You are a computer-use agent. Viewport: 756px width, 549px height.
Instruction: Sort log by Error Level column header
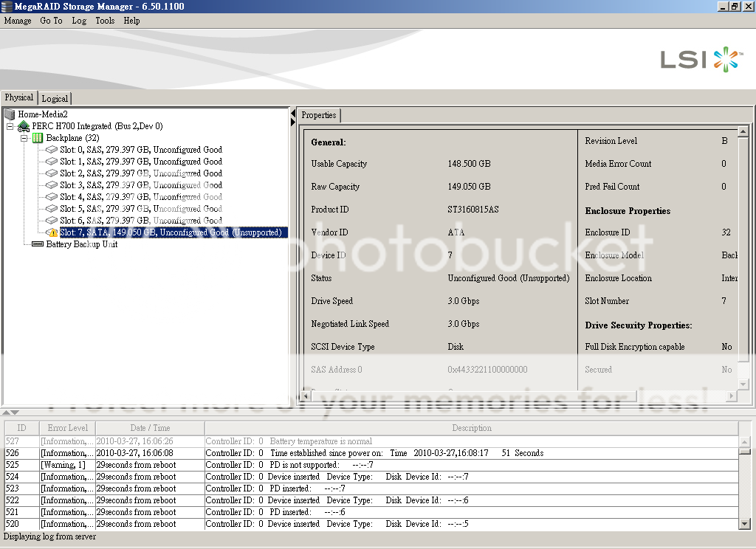68,428
